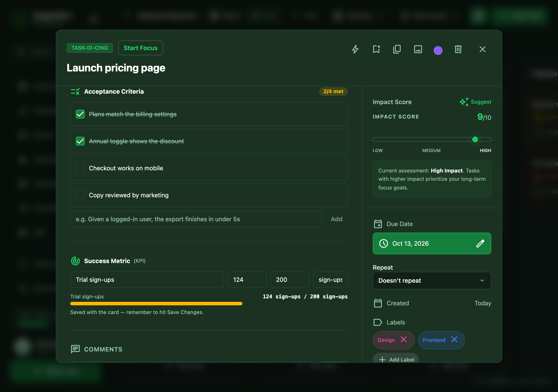This screenshot has width=558, height=392.
Task: Remove the Design label with its X
Action: [x=404, y=340]
